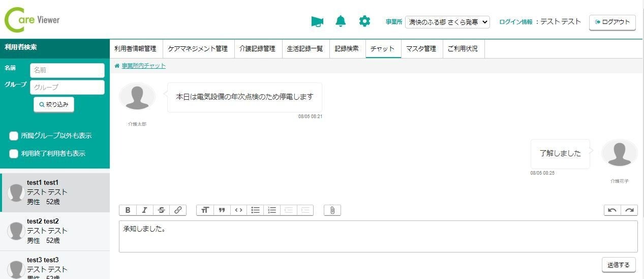Open 生活記録一覧 tab
644x279 pixels.
point(305,49)
